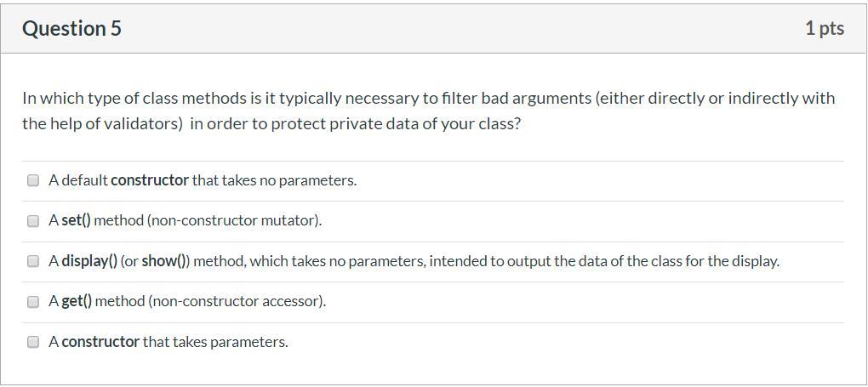Check the default constructor checkbox

tap(33, 180)
